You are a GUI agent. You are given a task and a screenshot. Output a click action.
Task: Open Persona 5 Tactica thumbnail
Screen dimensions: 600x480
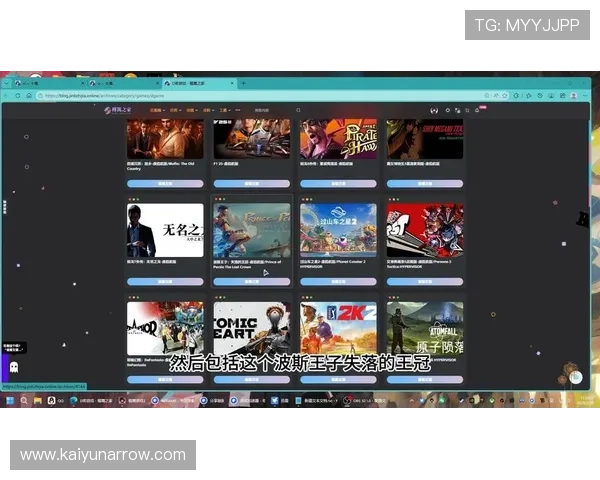coord(425,230)
